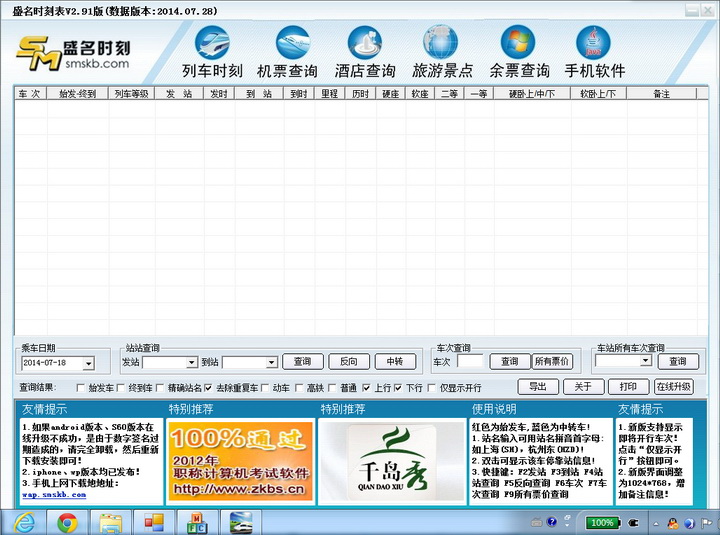720x535 pixels.
Task: Click the keyboard input tray icon
Action: tap(536, 522)
